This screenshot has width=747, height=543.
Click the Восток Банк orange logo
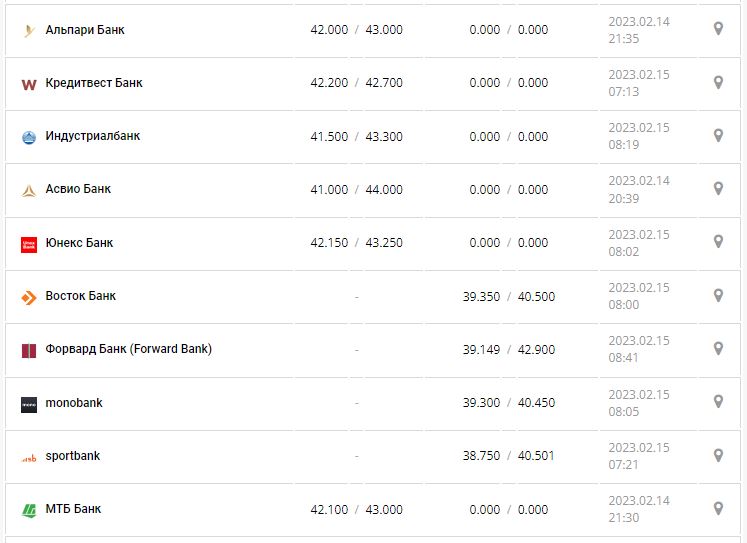(28, 297)
